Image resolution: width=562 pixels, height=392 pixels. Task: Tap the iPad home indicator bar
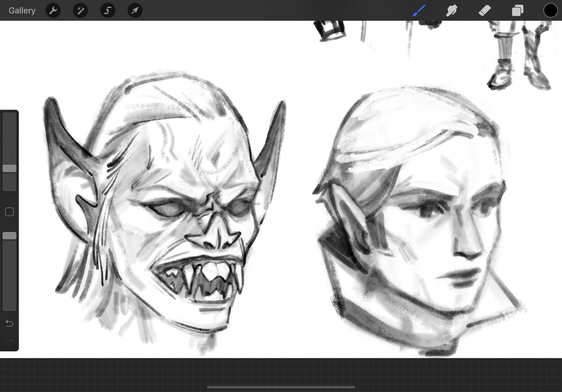click(281, 387)
